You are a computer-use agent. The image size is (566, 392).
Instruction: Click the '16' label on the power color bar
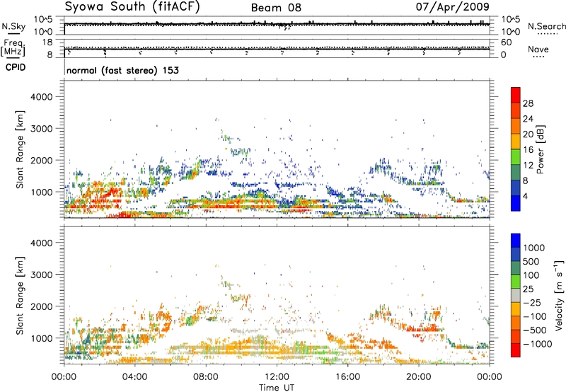coord(528,150)
